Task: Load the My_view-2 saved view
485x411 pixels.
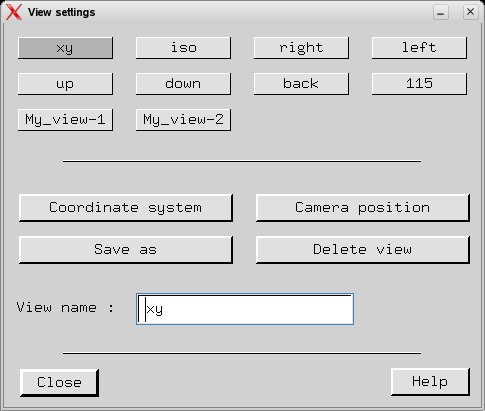Action: pyautogui.click(x=183, y=119)
